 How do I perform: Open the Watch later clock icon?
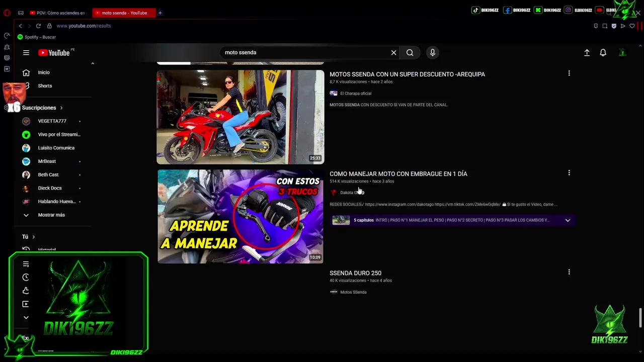[x=26, y=277]
